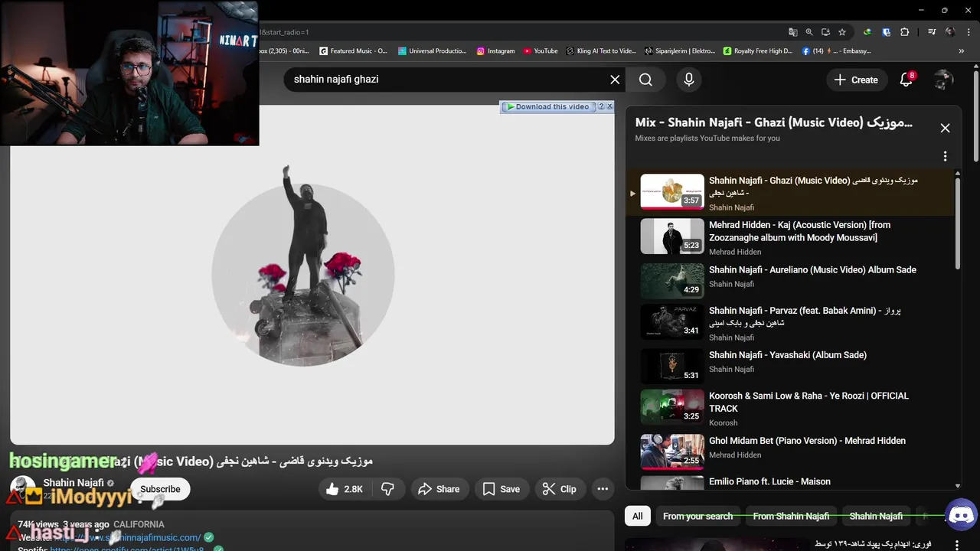
Task: Click Create button
Action: click(856, 80)
